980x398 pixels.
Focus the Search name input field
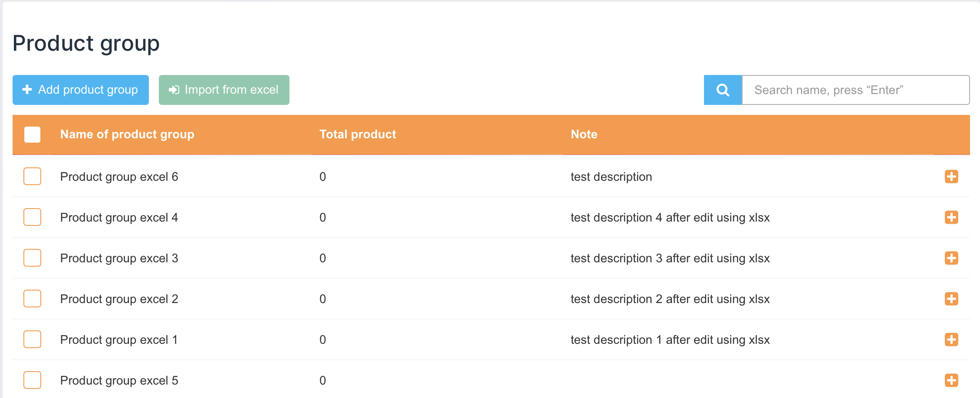coord(855,90)
